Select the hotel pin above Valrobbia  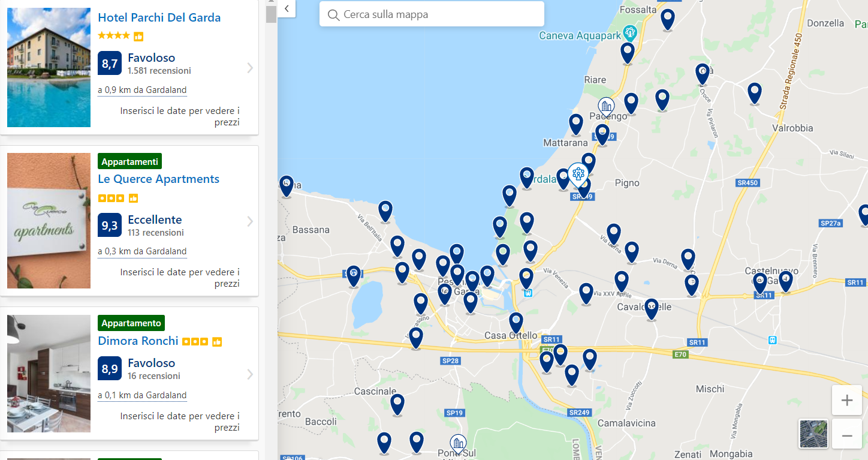tap(755, 93)
